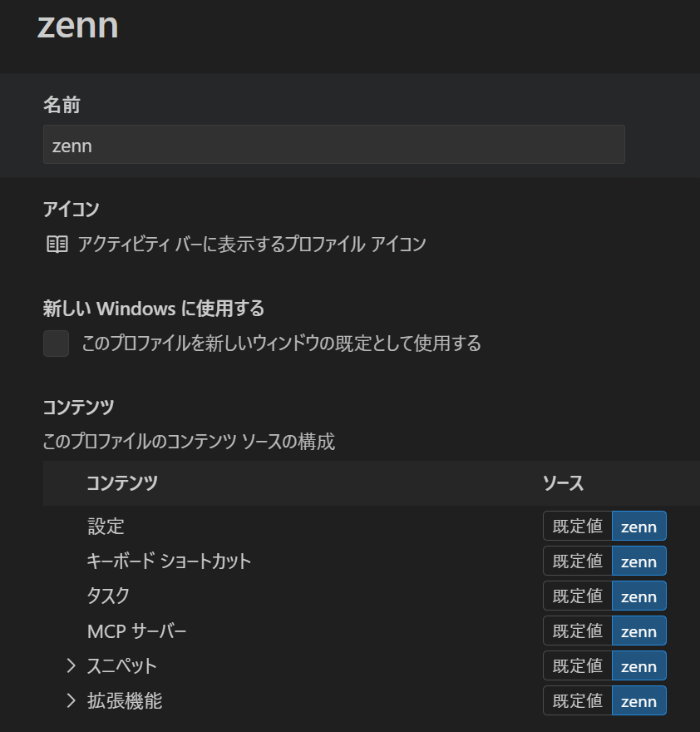The image size is (700, 732).
Task: Click the 拡張機能 row label
Action: click(x=125, y=700)
